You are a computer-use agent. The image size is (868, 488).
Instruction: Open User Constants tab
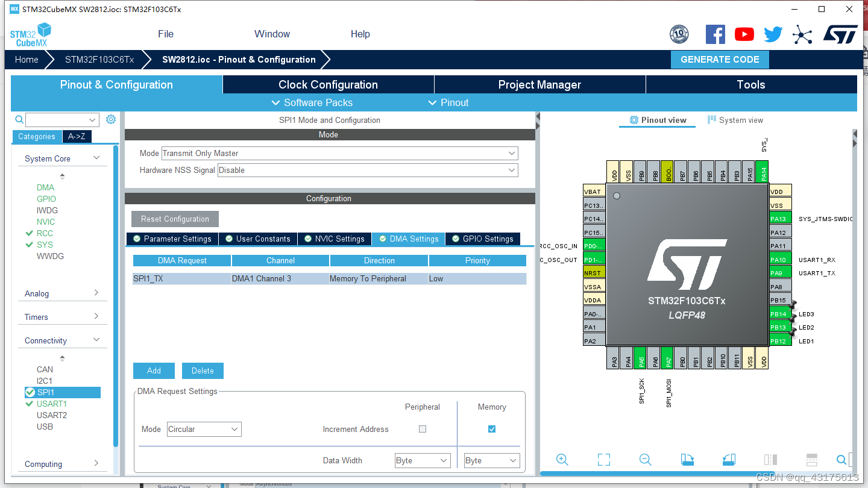258,239
